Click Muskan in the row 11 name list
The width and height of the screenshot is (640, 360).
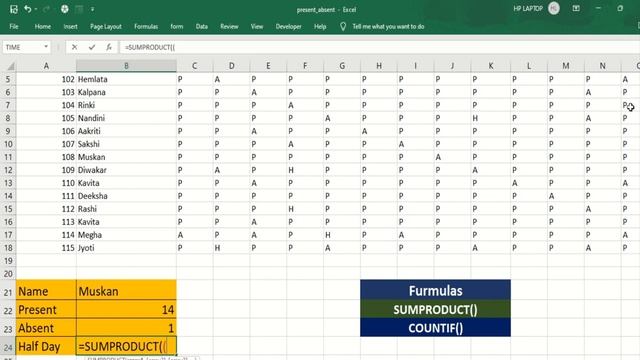(126, 157)
